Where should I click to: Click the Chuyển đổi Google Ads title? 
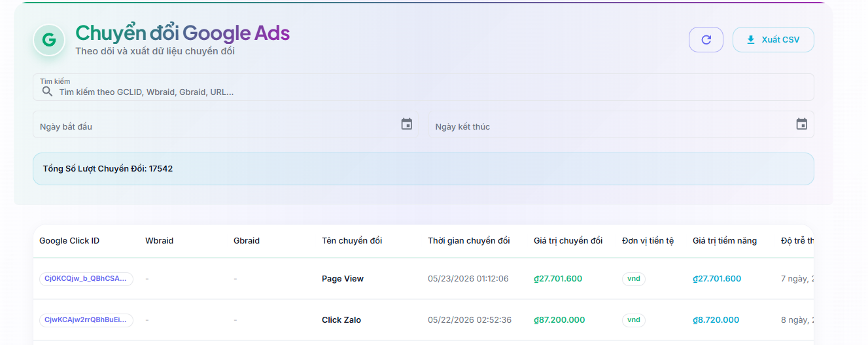(x=182, y=33)
